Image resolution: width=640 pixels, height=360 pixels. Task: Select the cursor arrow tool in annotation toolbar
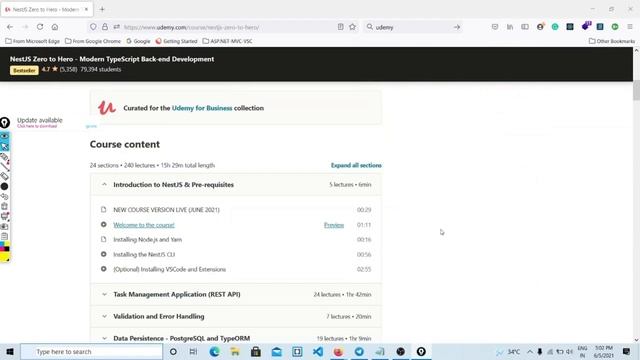pos(4,146)
